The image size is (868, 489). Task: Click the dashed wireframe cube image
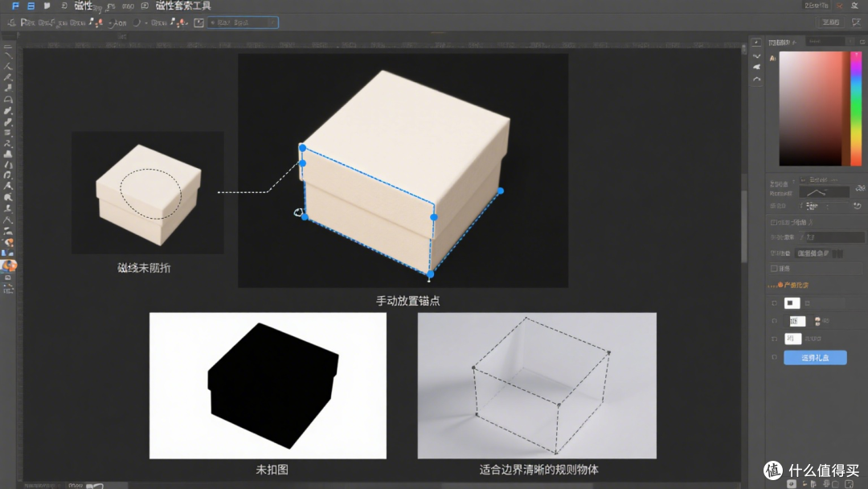537,385
